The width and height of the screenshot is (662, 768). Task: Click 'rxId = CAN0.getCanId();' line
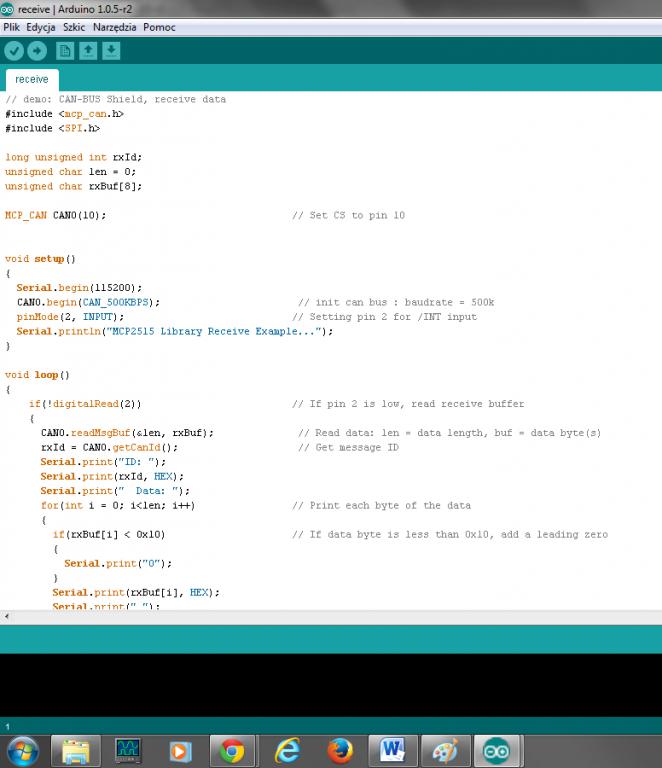(x=109, y=448)
